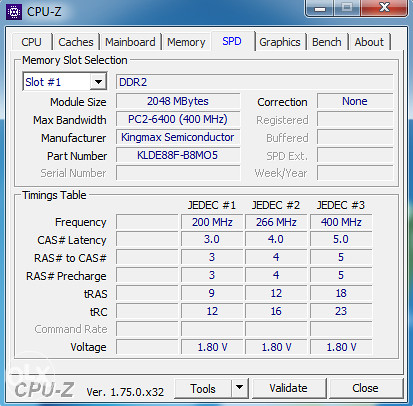Viewport: 413px width, 406px height.
Task: Click the JEDEC #3 column header
Action: pyautogui.click(x=341, y=205)
